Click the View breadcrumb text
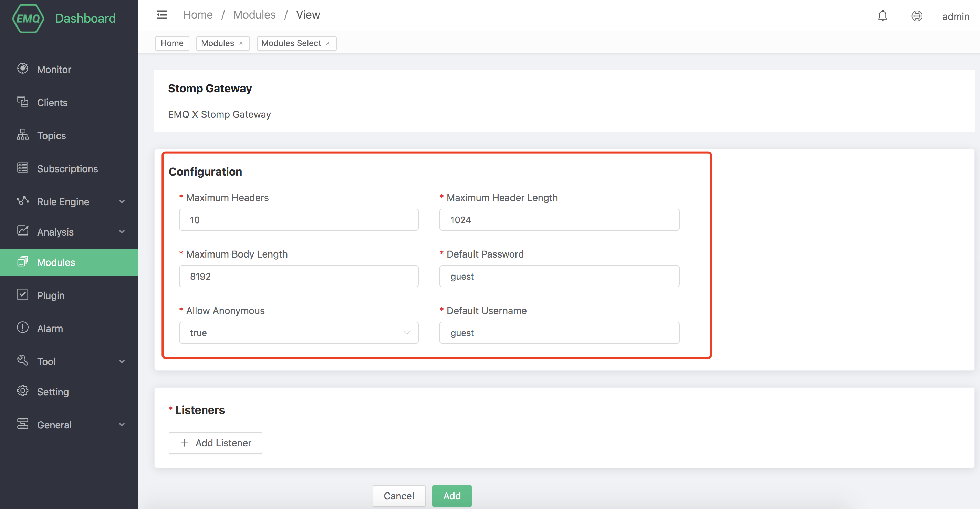Viewport: 980px width, 509px height. tap(308, 15)
